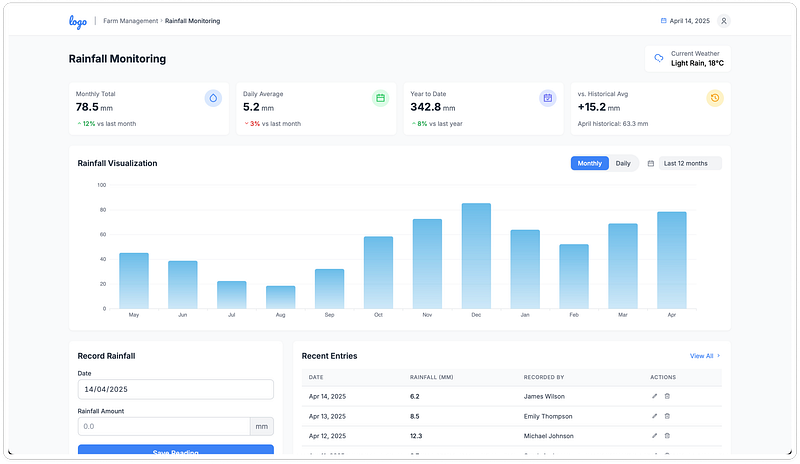Click '12% vs last month' trend text
The image size is (800, 464).
click(x=106, y=124)
